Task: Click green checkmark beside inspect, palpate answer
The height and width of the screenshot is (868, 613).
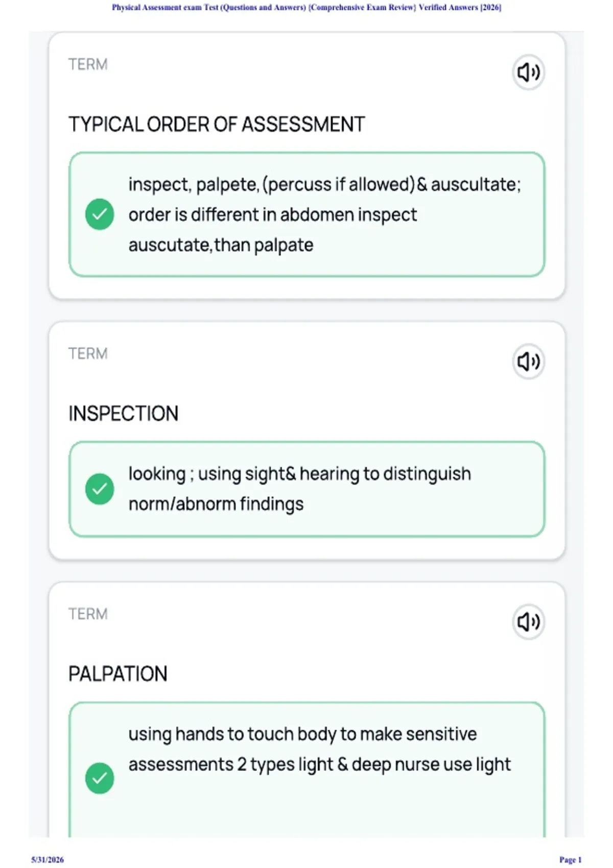Action: click(x=100, y=214)
